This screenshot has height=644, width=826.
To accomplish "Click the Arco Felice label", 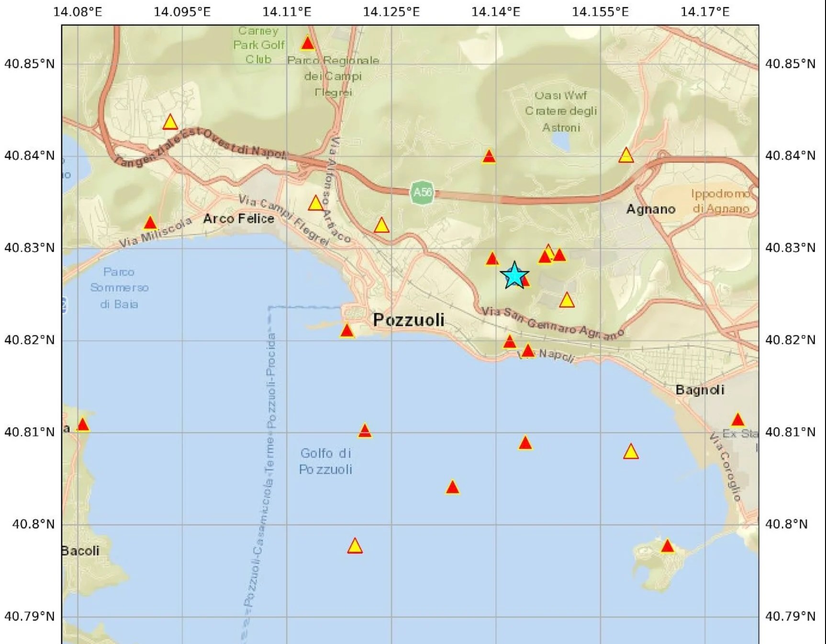I will pos(239,219).
